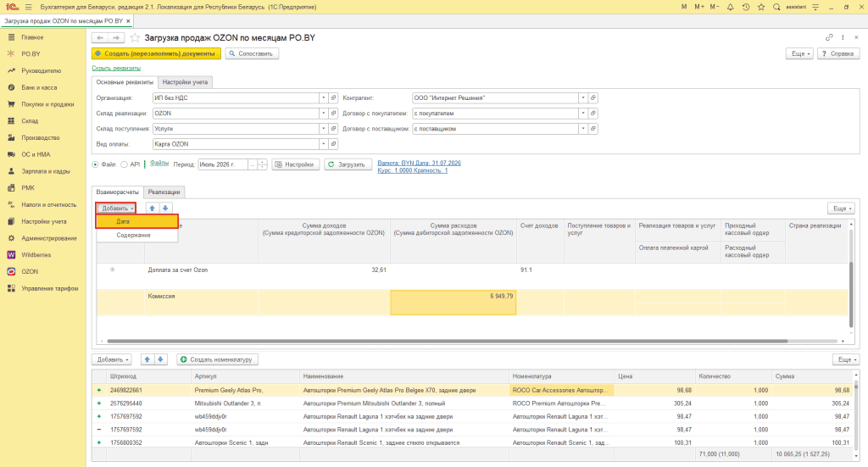Select the Комиссия amount cell 6 949,79

pos(453,302)
